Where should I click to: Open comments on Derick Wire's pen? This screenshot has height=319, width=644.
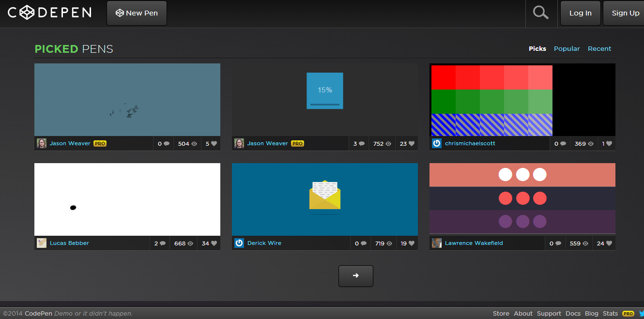click(x=360, y=243)
